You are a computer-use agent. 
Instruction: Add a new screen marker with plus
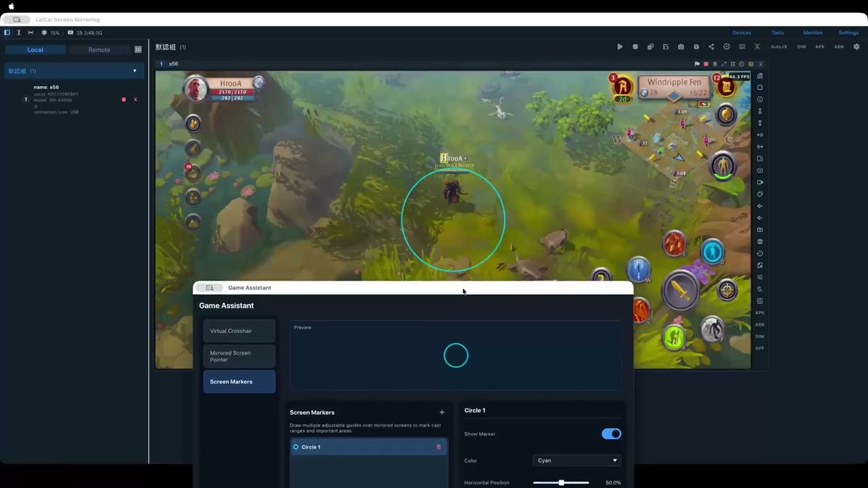pyautogui.click(x=441, y=412)
